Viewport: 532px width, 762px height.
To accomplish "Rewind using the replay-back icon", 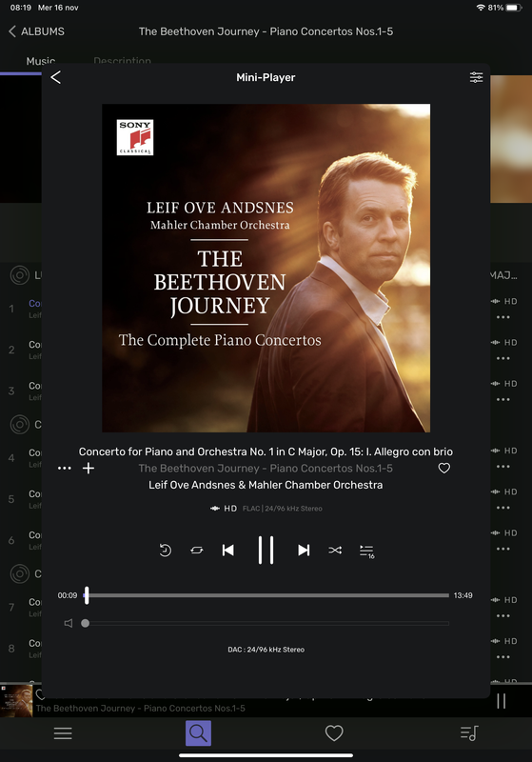I will point(165,551).
